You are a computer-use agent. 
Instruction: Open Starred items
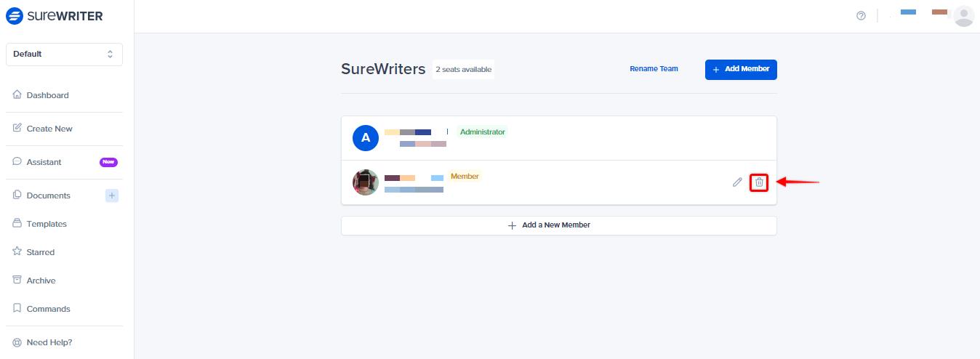(41, 252)
